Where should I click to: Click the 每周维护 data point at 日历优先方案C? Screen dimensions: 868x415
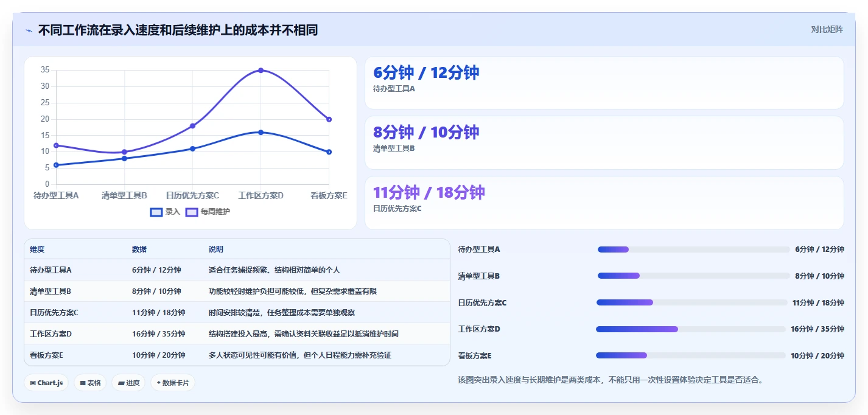[x=192, y=126]
